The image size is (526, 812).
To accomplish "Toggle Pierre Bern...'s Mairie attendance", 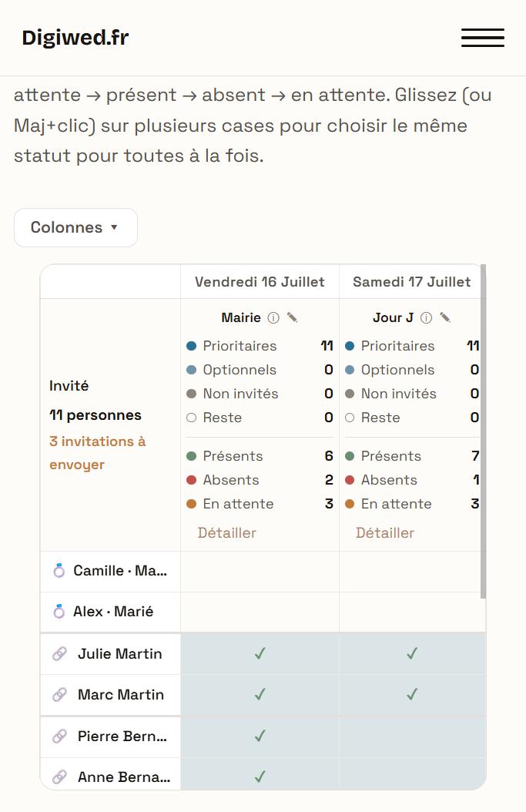I will click(x=260, y=736).
